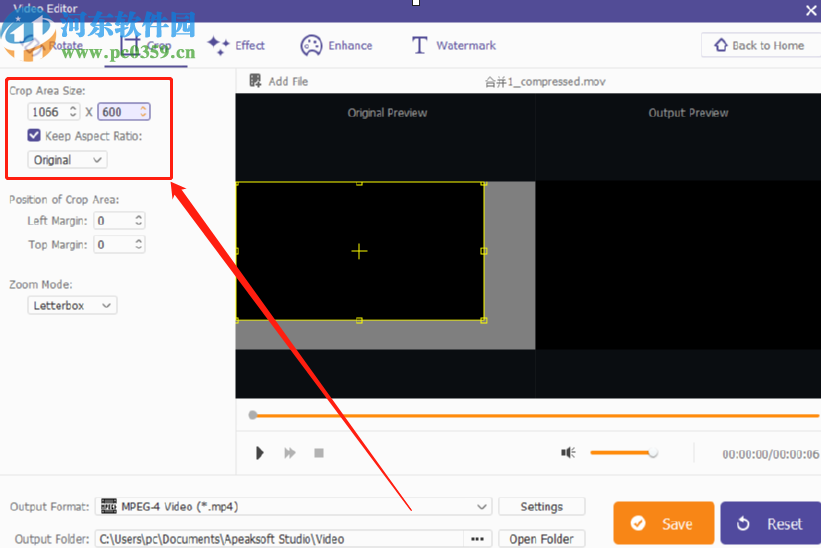This screenshot has height=548, width=821.
Task: Mute the audio with speaker icon
Action: tap(568, 452)
